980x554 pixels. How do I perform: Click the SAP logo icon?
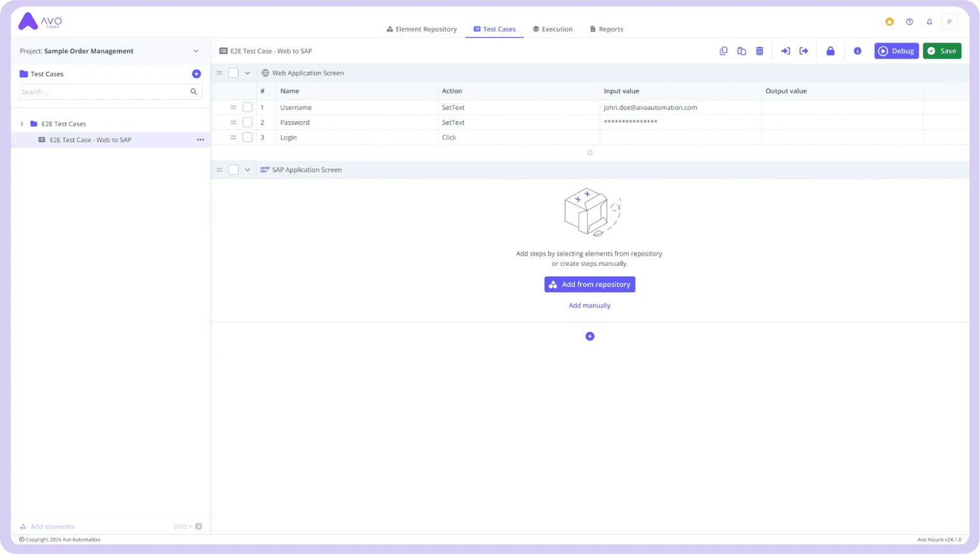click(265, 170)
